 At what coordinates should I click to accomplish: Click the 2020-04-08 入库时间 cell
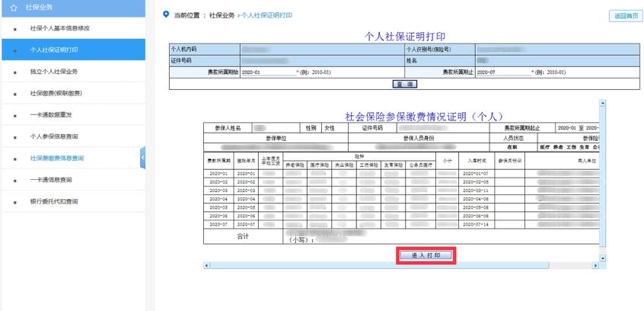(476, 199)
